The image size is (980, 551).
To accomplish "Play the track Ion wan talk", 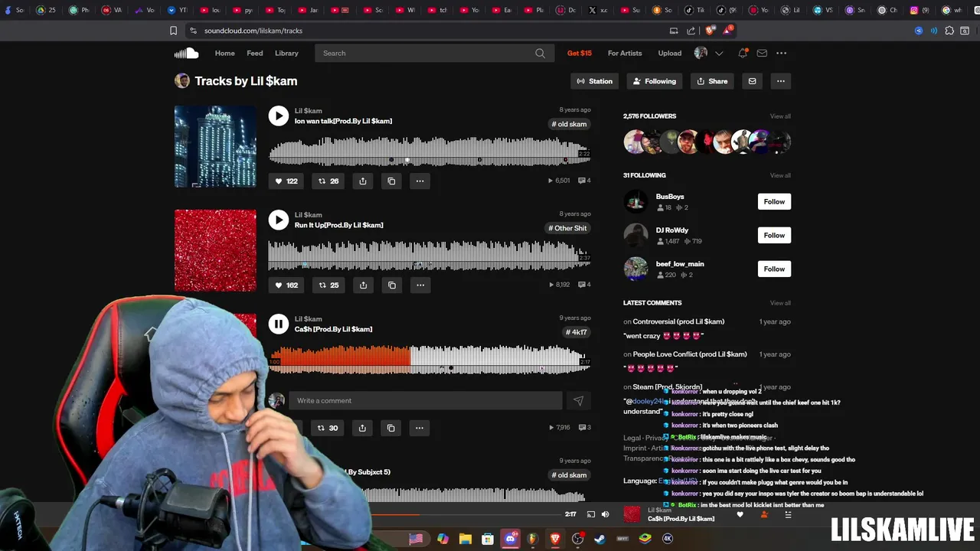I will pyautogui.click(x=279, y=116).
